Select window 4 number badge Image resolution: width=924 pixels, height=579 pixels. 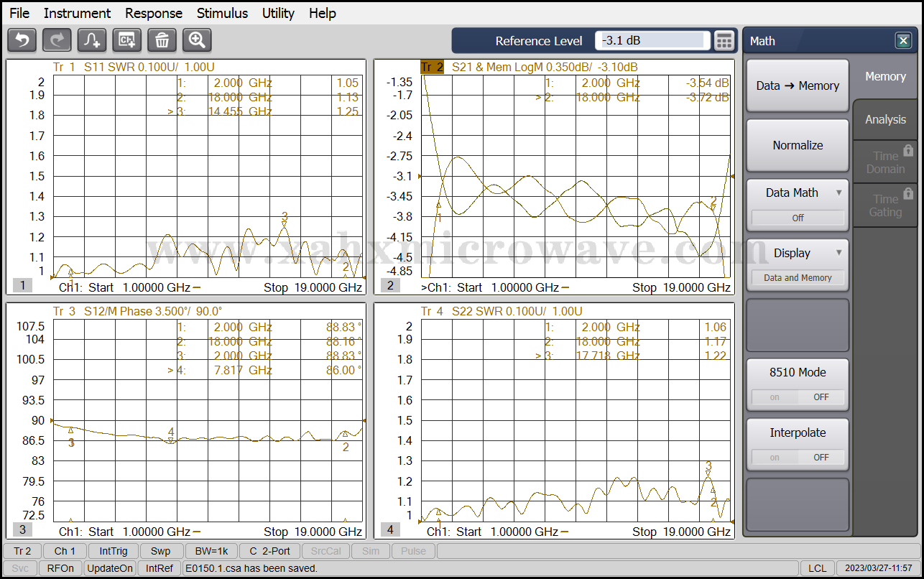coord(390,529)
